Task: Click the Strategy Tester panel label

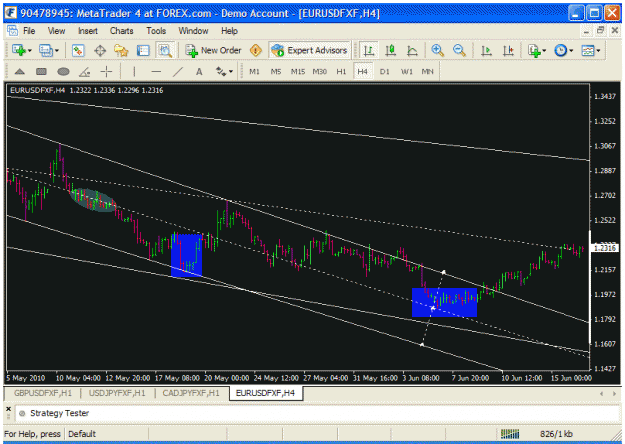Action: click(x=59, y=413)
